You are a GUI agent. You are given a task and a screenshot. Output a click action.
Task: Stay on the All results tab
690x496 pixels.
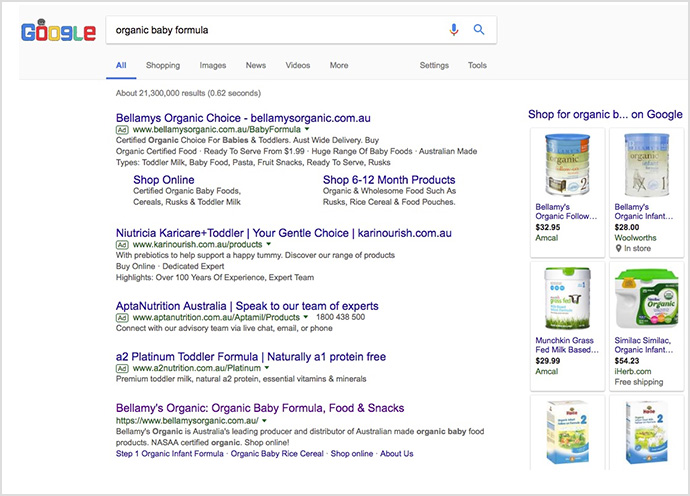121,66
